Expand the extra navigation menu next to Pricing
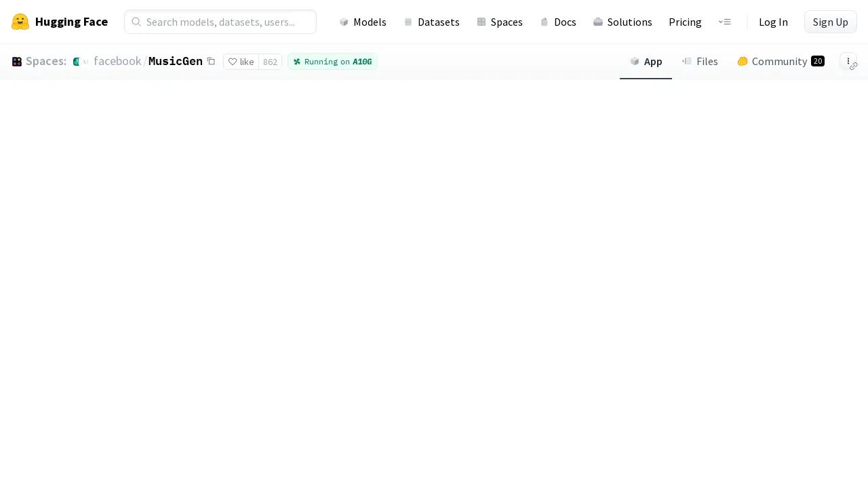868x488 pixels. pyautogui.click(x=724, y=22)
